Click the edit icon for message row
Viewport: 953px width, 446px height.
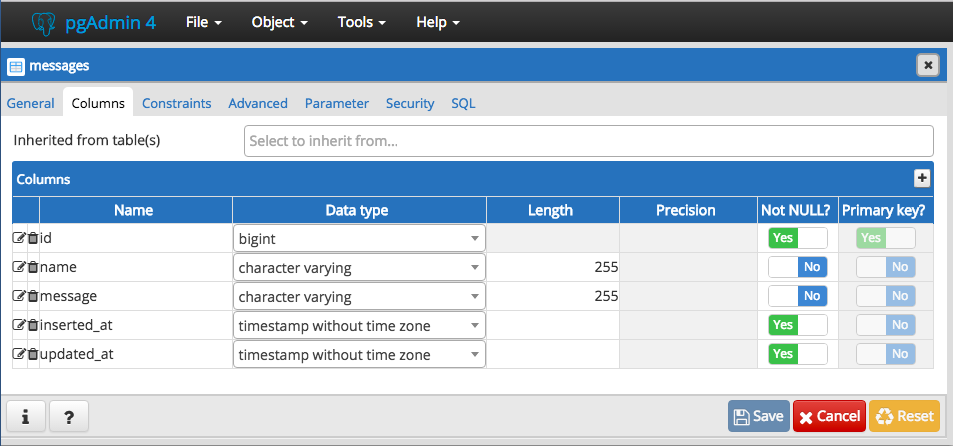[19, 296]
